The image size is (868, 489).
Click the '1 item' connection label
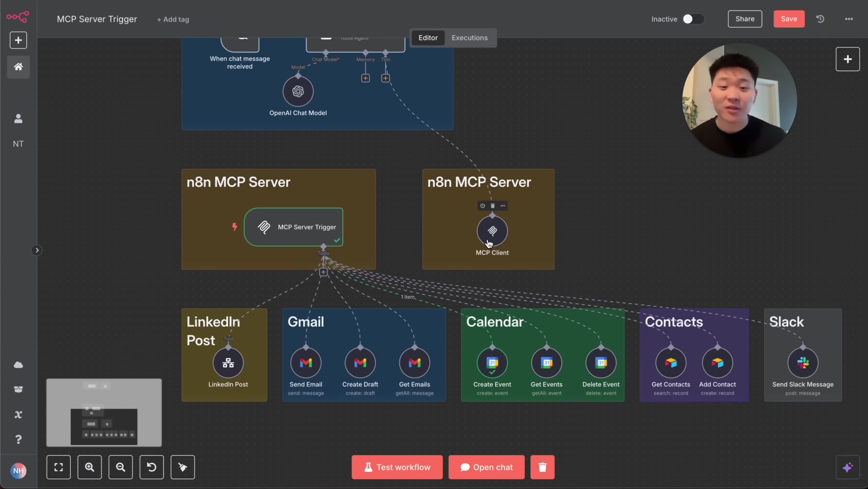[x=408, y=297]
